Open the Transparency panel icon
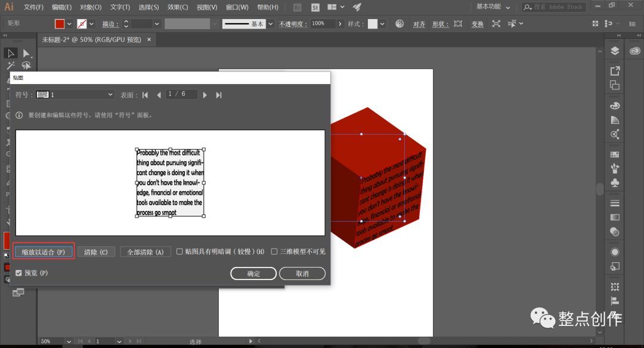 tap(614, 232)
